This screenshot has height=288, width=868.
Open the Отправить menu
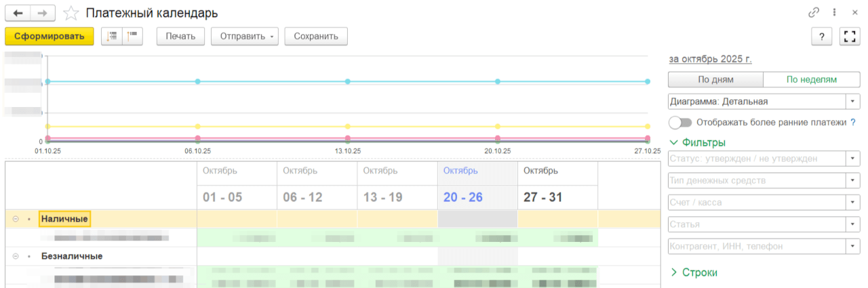click(x=245, y=37)
